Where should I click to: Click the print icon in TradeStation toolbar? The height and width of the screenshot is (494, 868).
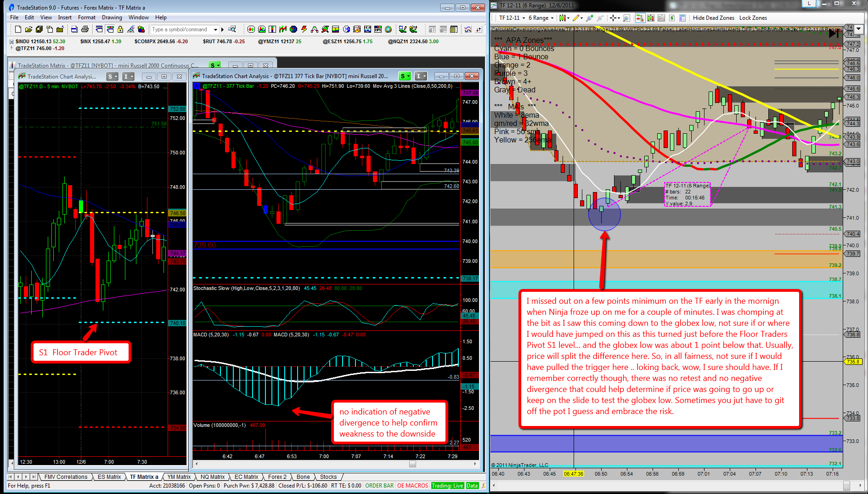(x=85, y=29)
